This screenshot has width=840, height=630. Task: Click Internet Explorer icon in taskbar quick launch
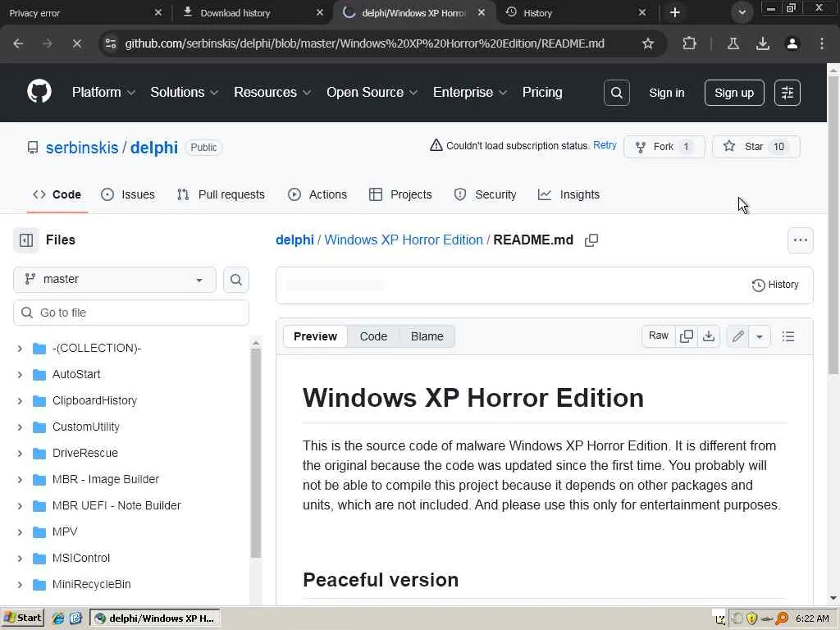[x=58, y=619]
